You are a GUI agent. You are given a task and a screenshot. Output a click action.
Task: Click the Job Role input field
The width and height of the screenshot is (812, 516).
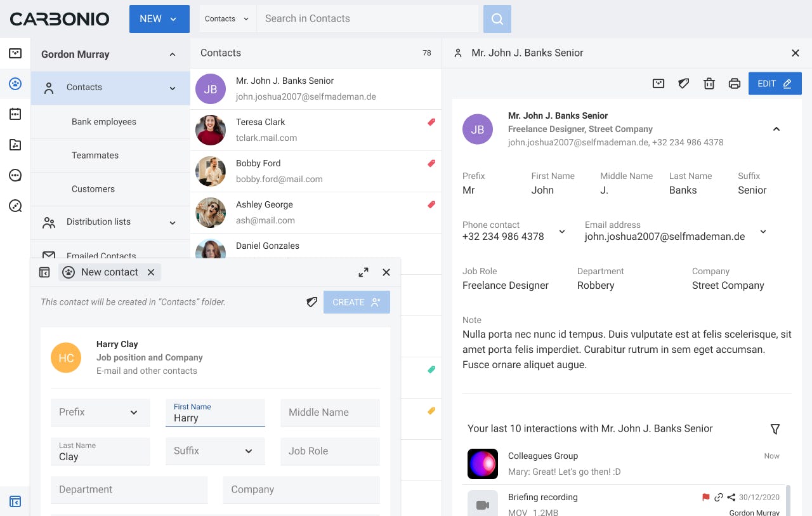tap(330, 451)
